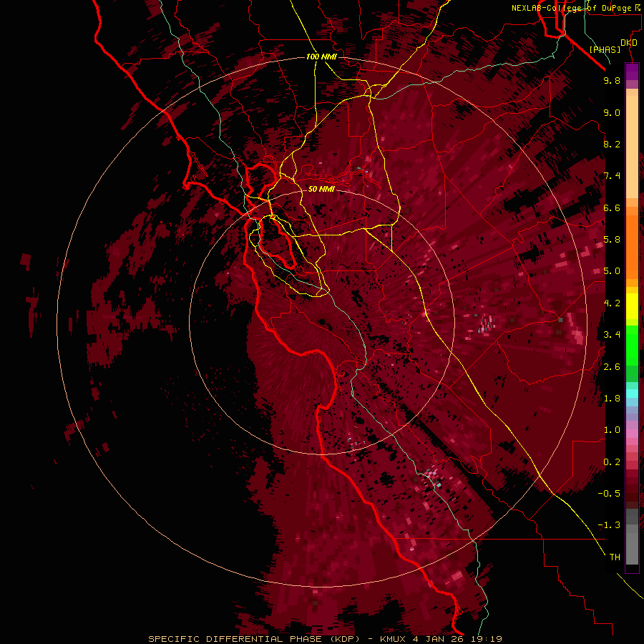Viewport: 644px width, 644px height.
Task: Click the 100 NMI range ring label
Action: (x=321, y=57)
